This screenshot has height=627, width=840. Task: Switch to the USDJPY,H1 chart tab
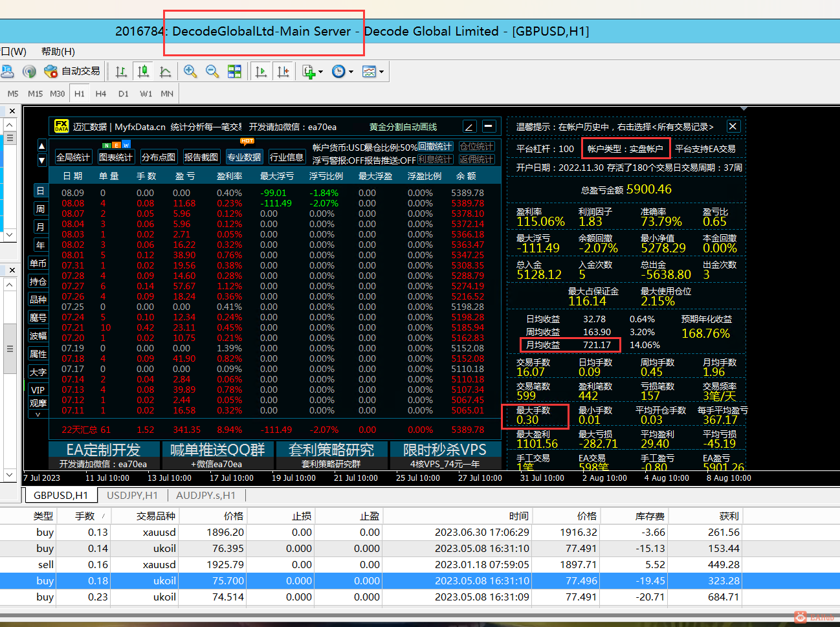pyautogui.click(x=132, y=495)
